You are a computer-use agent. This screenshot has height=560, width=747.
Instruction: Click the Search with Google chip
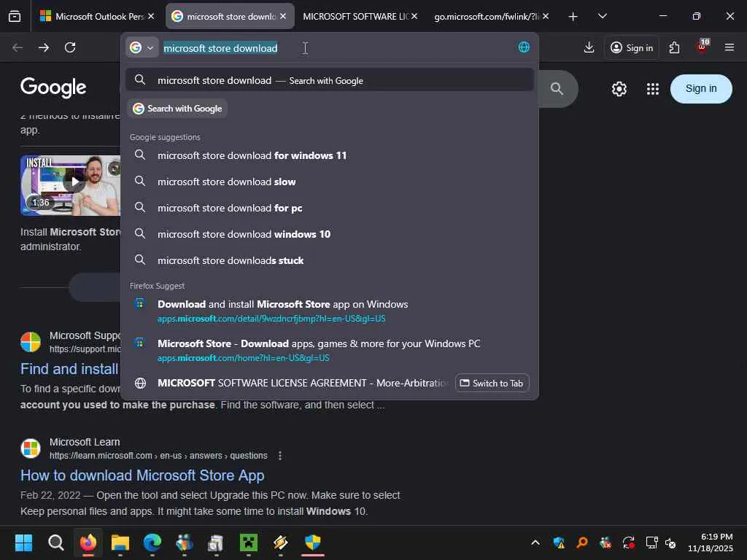(x=177, y=109)
